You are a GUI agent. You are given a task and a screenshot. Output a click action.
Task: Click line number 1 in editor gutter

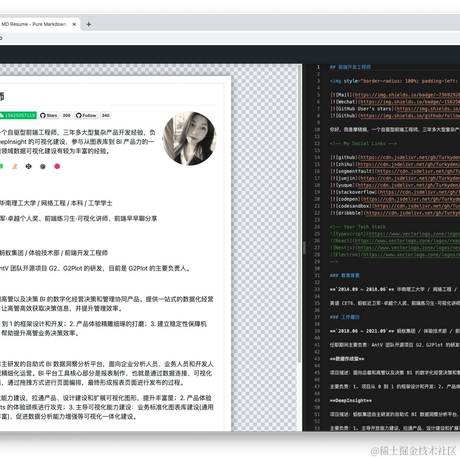point(318,67)
